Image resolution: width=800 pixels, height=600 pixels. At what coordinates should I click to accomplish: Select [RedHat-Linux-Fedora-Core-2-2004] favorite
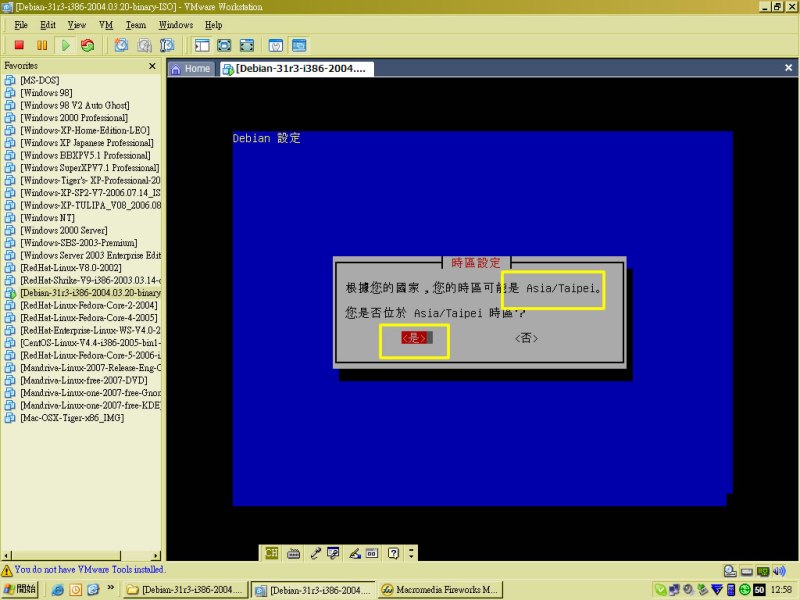(89, 305)
